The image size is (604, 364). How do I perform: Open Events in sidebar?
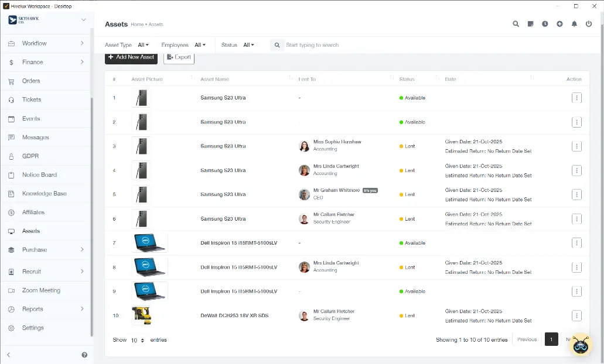46,119
